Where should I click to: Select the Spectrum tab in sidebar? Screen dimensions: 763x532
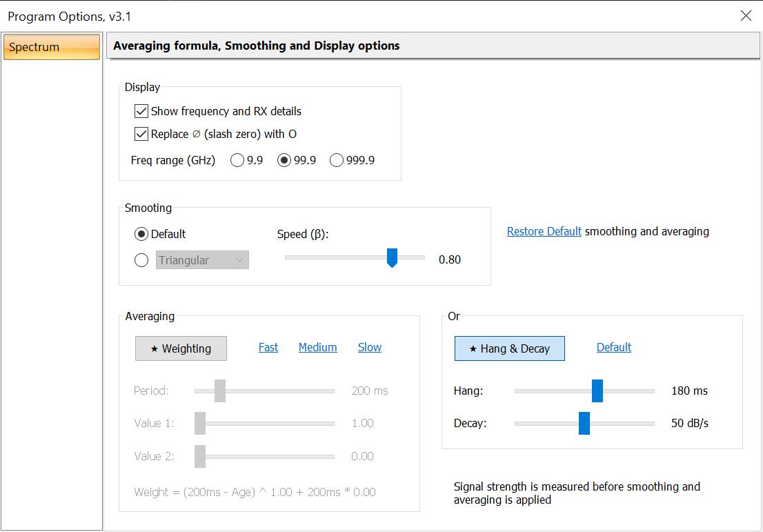pos(52,48)
